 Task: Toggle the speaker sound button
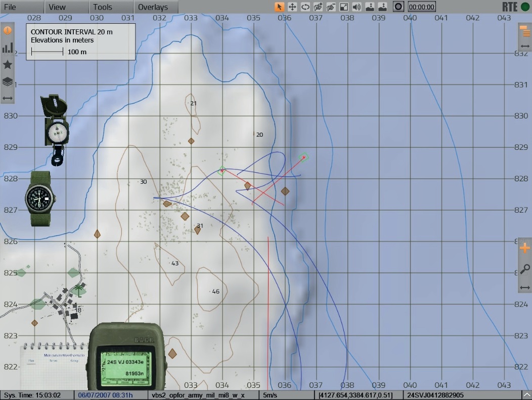[x=357, y=7]
